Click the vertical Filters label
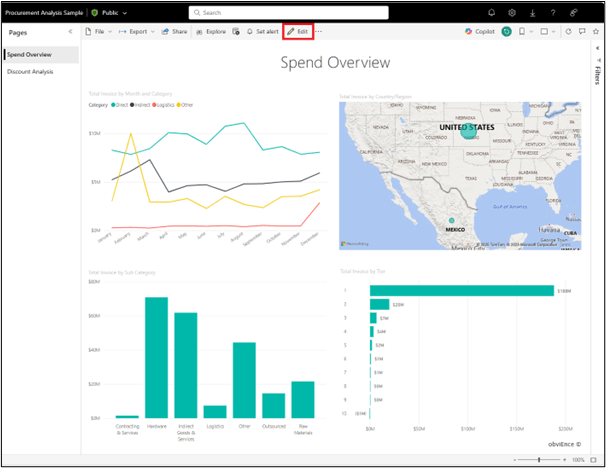This screenshot has width=606, height=468. tap(598, 75)
